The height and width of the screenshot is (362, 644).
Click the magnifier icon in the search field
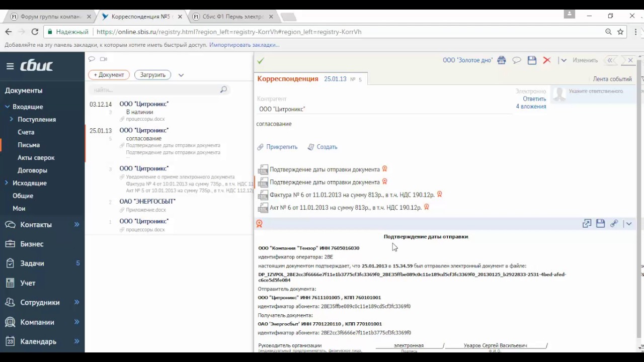223,89
